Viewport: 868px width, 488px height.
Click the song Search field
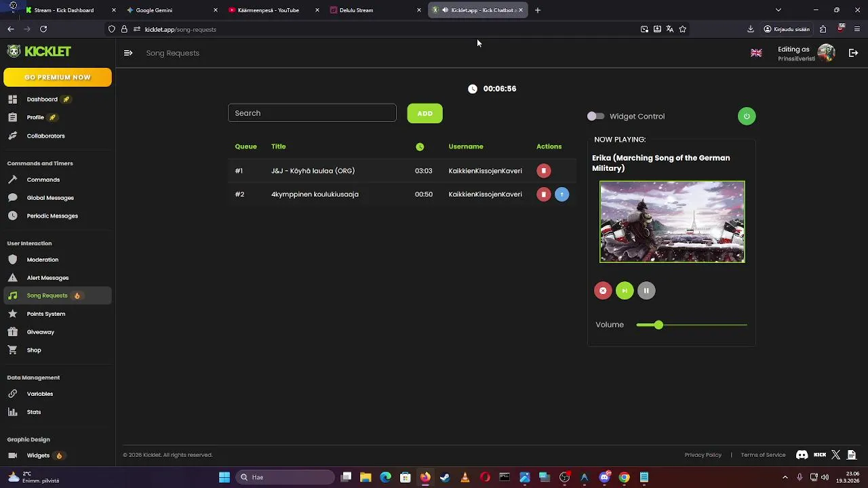[x=312, y=113]
